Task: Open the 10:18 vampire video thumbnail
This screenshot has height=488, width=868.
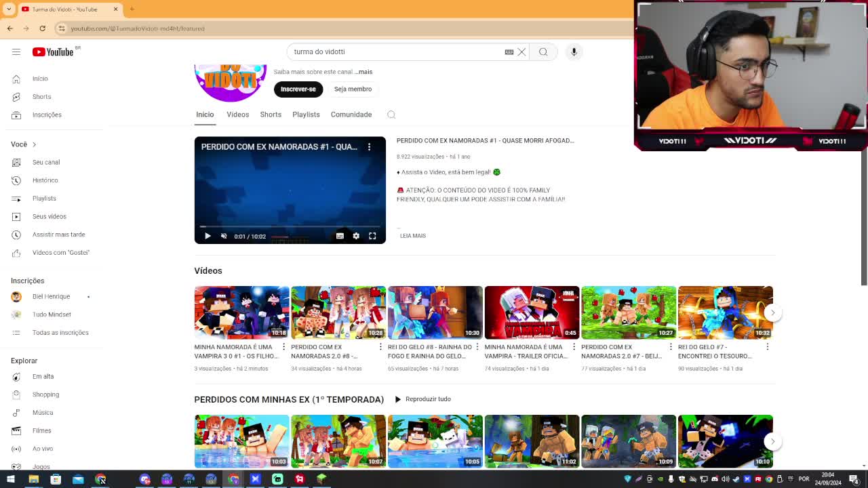Action: 241,312
